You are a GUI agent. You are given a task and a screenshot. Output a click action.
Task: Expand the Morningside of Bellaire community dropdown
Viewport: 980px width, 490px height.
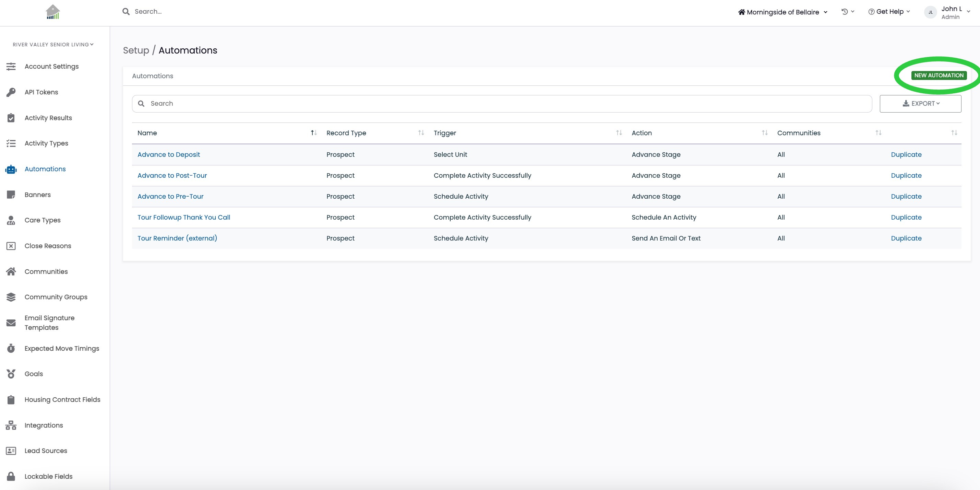[x=782, y=12]
